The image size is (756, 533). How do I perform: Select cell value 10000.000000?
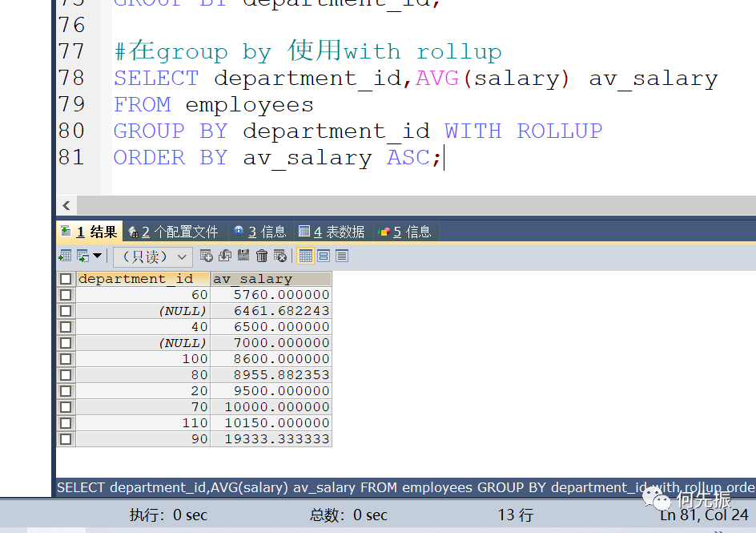(x=271, y=406)
